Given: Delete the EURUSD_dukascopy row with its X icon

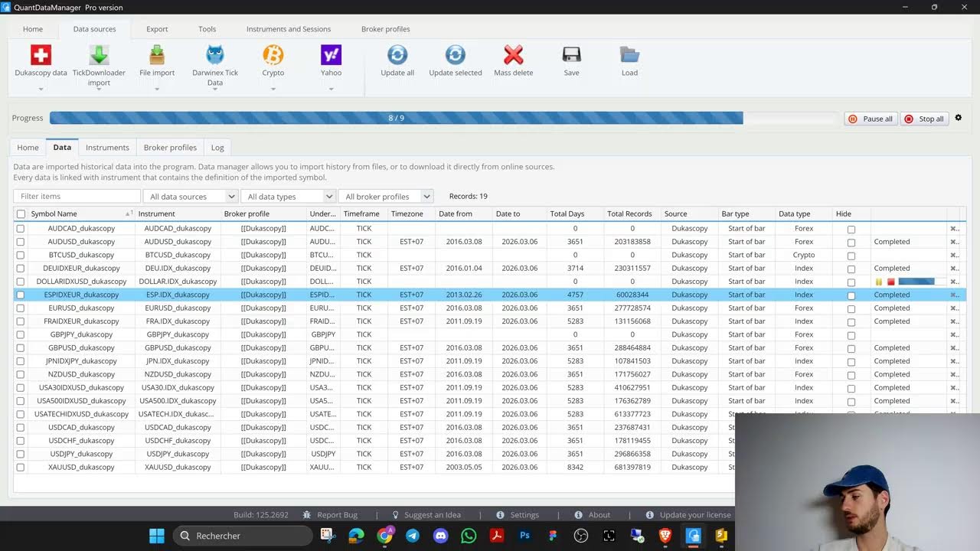Looking at the screenshot, I should click(x=954, y=308).
